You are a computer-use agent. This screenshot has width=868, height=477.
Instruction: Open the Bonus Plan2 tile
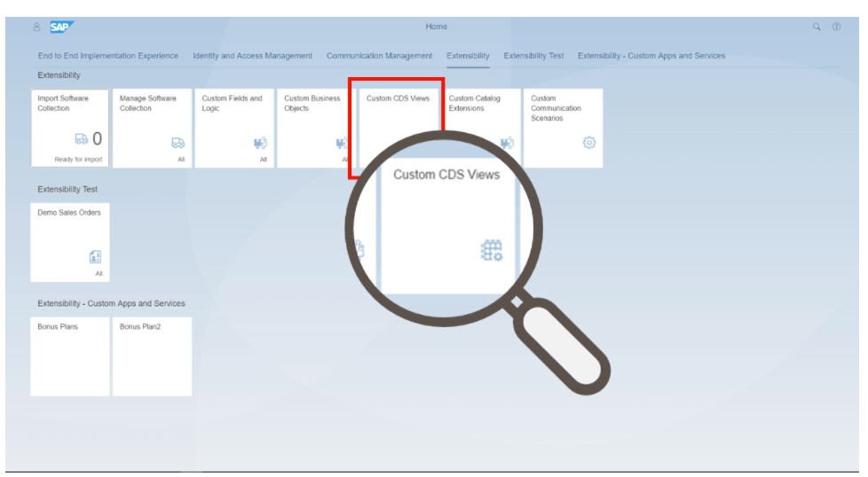(153, 356)
